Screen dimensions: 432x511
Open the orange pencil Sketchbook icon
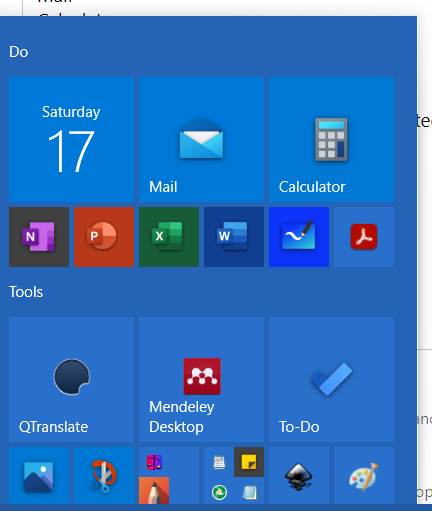pos(154,491)
